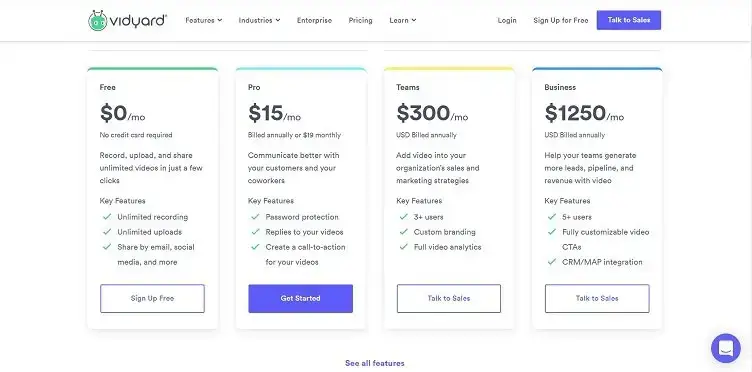Click the checkmark beside Custom branding
Screen dimensions: 752x372
403,232
